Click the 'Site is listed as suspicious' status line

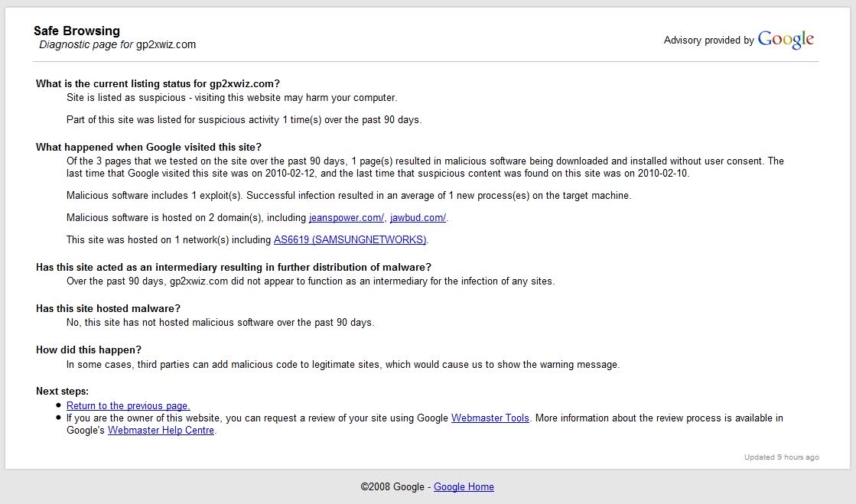tap(232, 98)
